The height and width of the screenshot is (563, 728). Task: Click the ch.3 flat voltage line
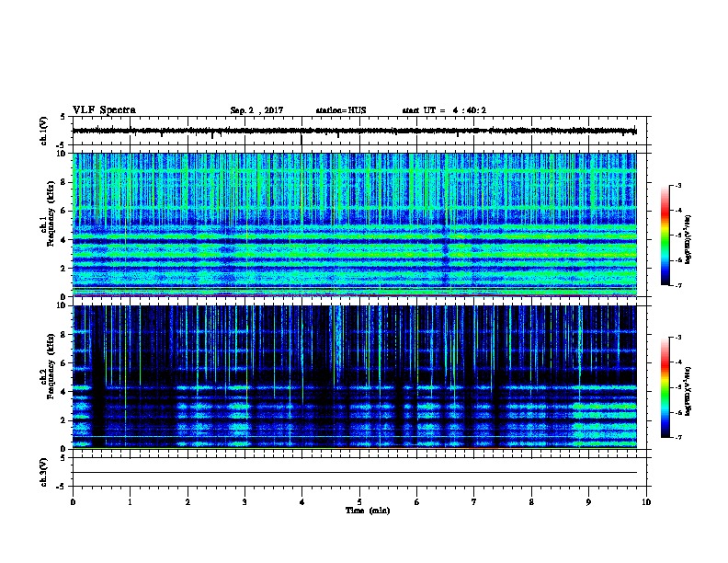click(x=354, y=473)
